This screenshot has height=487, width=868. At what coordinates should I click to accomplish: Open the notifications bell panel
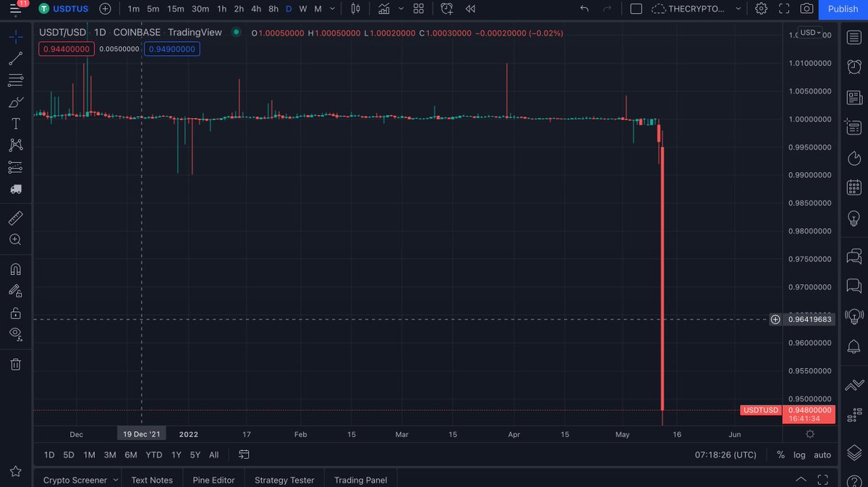coord(854,346)
